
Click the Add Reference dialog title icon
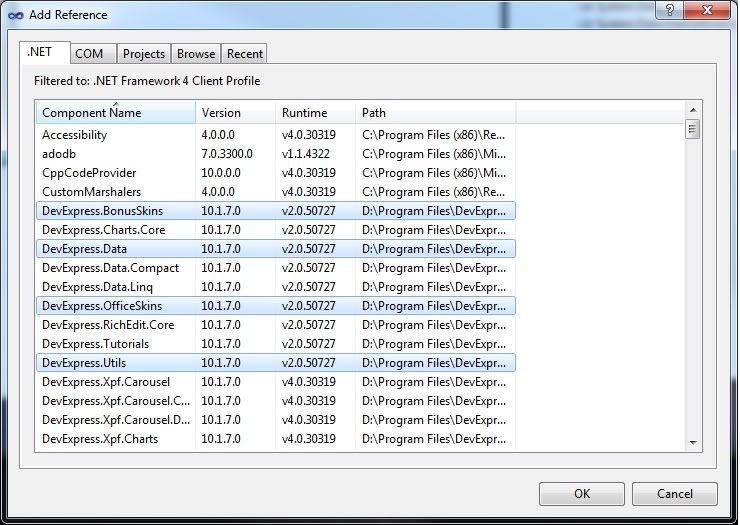click(15, 15)
